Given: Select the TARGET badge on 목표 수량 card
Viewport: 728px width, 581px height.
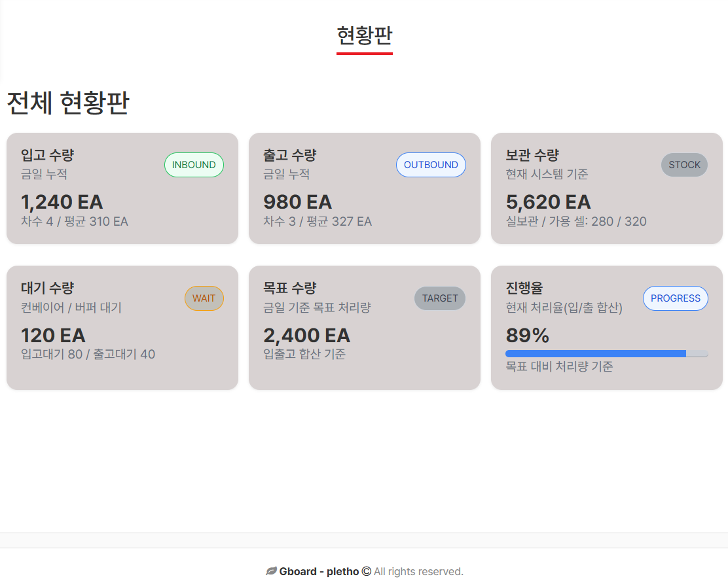Looking at the screenshot, I should pyautogui.click(x=439, y=298).
